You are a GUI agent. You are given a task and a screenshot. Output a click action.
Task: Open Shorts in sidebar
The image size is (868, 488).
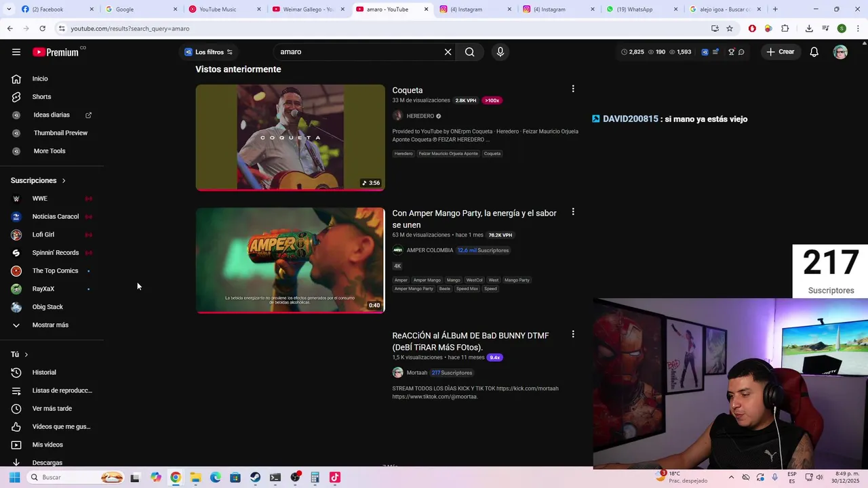(x=41, y=97)
